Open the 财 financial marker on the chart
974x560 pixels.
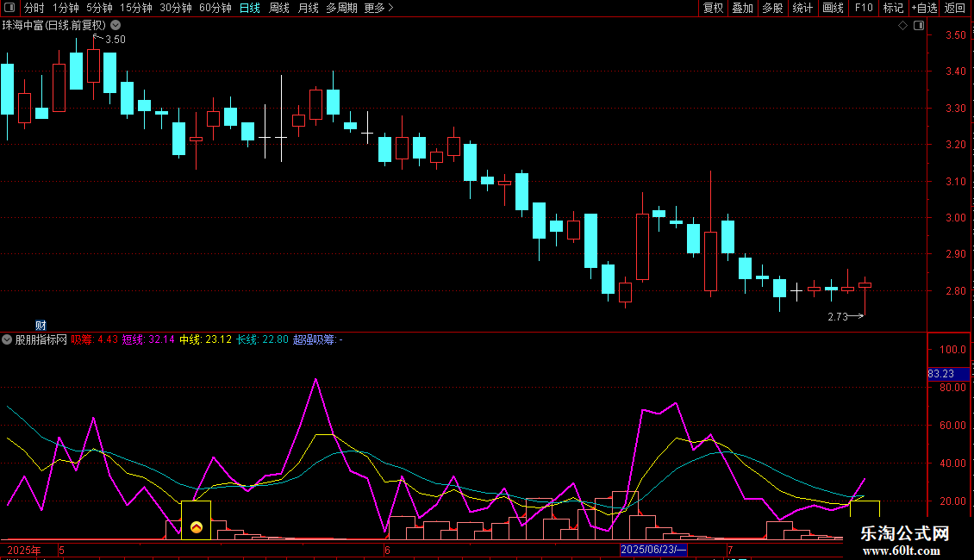pos(41,326)
